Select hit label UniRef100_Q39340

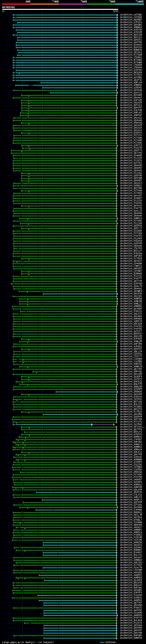[131, 70]
